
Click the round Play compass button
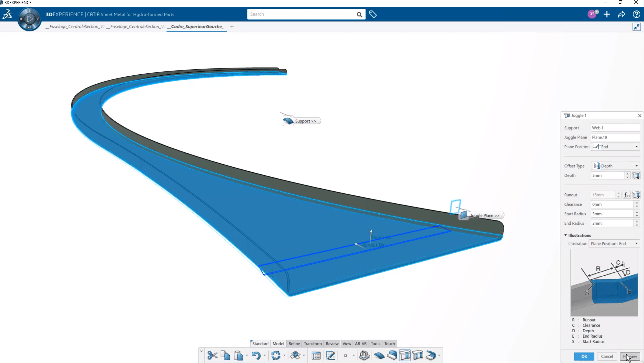pyautogui.click(x=29, y=19)
